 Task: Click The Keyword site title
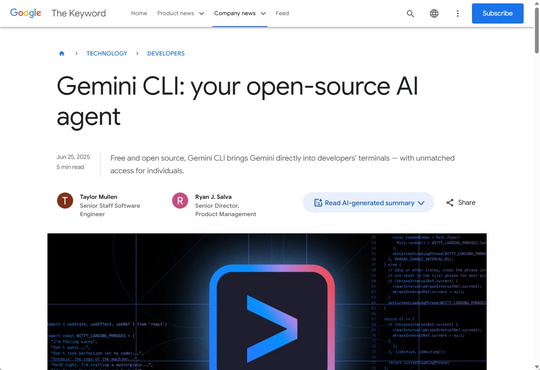[x=79, y=13]
